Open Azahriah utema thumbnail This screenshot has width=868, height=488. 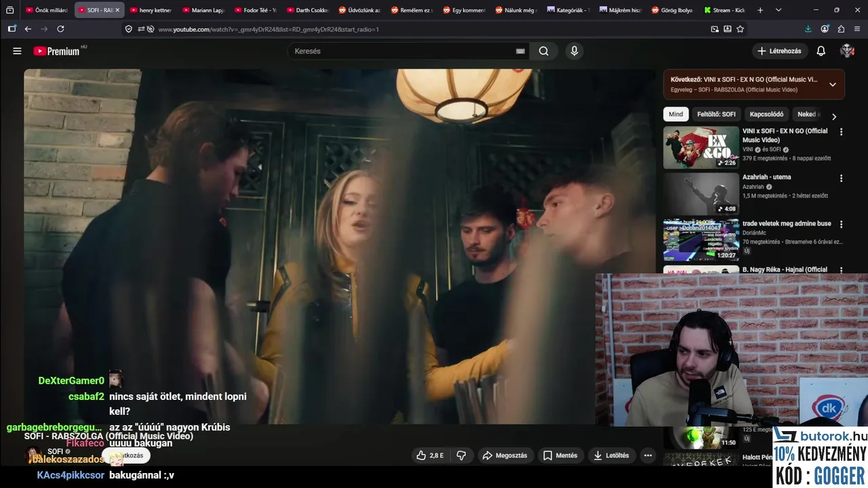point(701,194)
